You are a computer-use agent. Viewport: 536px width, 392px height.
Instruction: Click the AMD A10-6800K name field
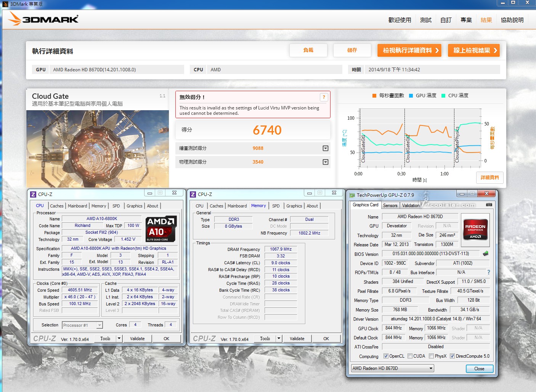coord(102,219)
